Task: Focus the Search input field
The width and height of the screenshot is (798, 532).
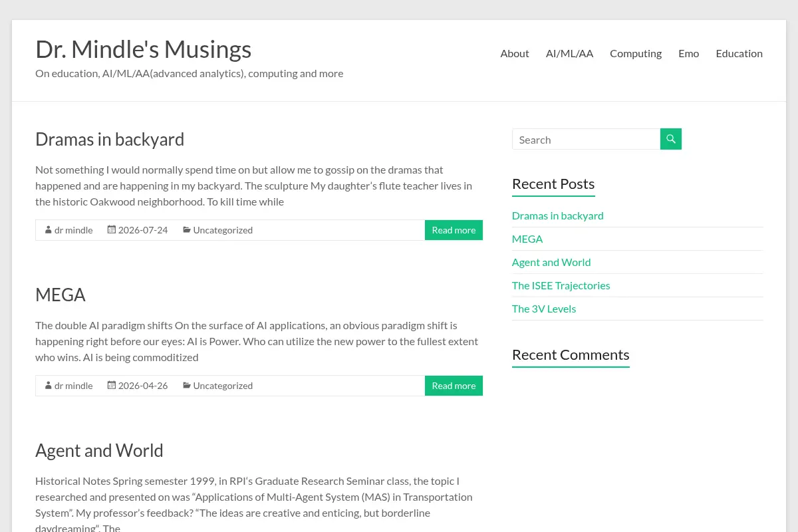Action: 586,139
